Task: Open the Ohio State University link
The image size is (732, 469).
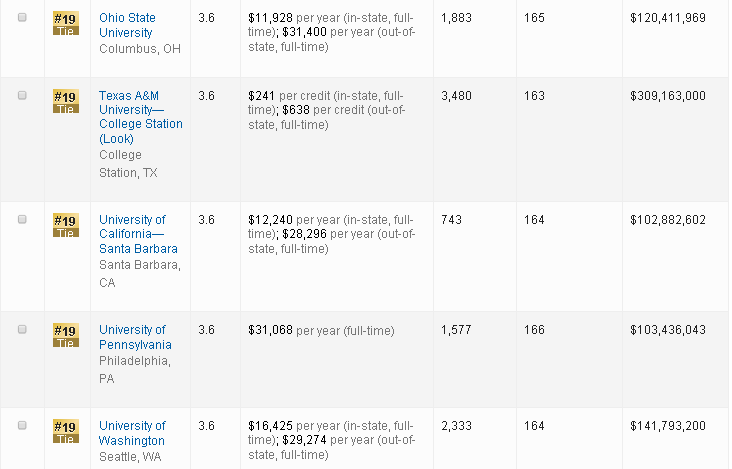Action: pos(127,25)
